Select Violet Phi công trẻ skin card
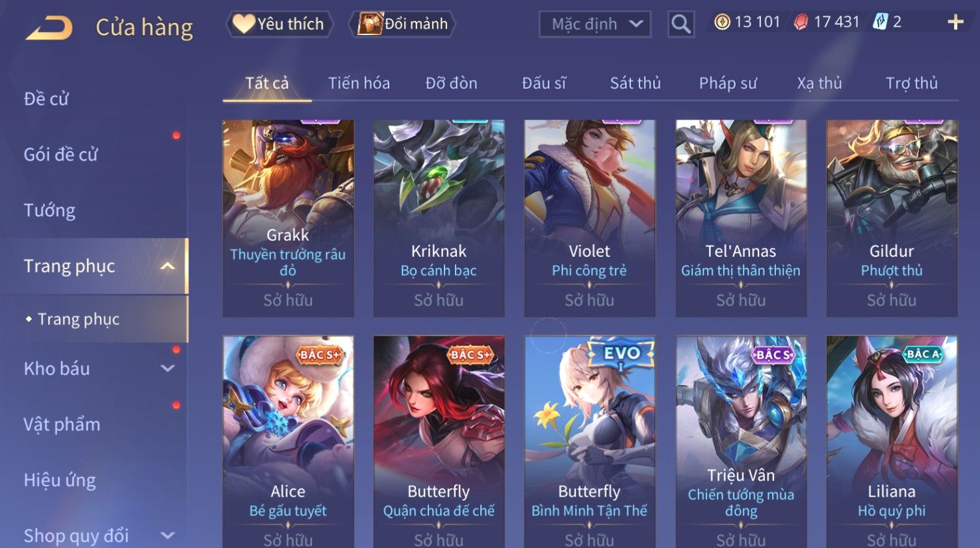The height and width of the screenshot is (548, 980). [x=589, y=218]
